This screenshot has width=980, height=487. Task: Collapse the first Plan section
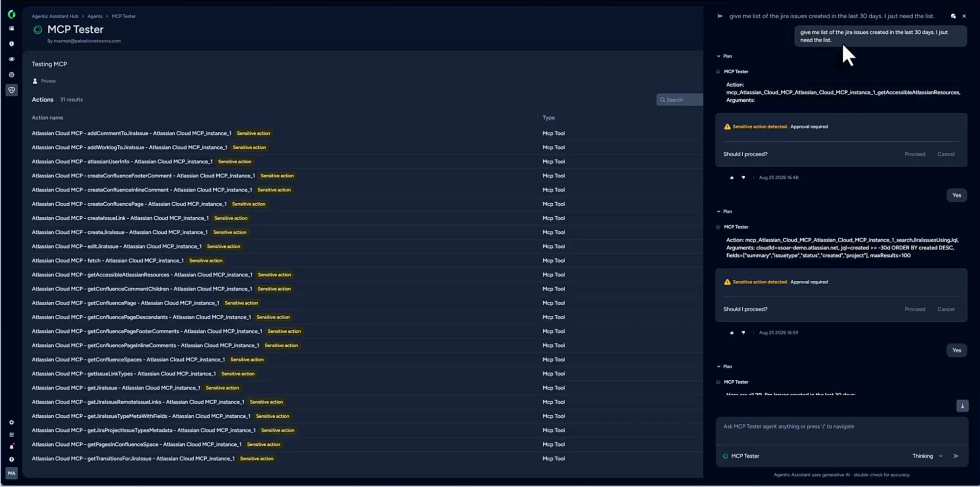(719, 56)
